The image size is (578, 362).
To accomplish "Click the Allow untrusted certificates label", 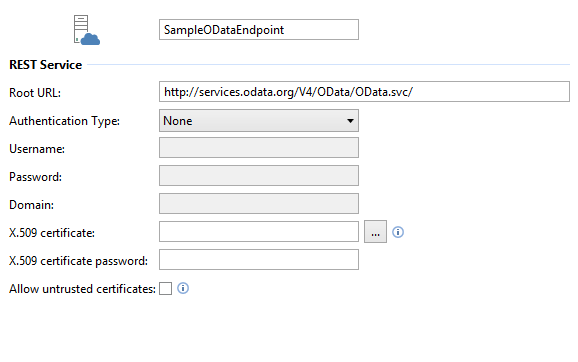I will pyautogui.click(x=83, y=289).
